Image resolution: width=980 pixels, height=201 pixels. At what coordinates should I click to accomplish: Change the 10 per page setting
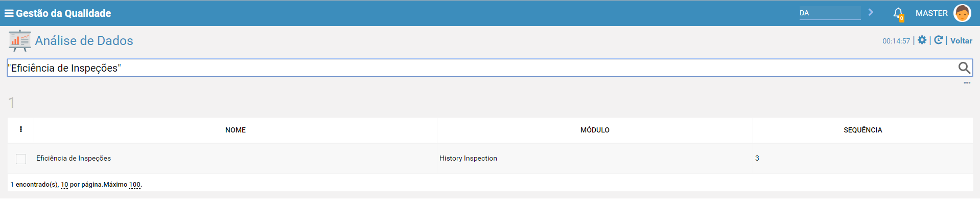tap(64, 185)
